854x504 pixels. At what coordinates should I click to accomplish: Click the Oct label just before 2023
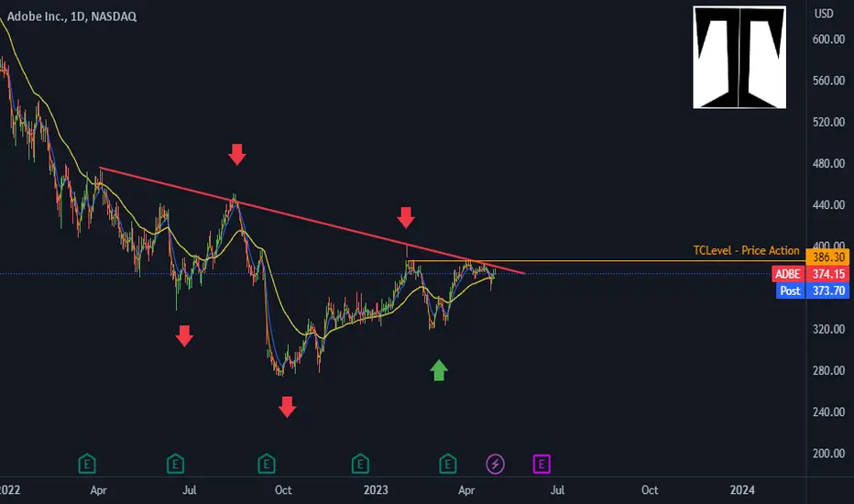[x=283, y=490]
